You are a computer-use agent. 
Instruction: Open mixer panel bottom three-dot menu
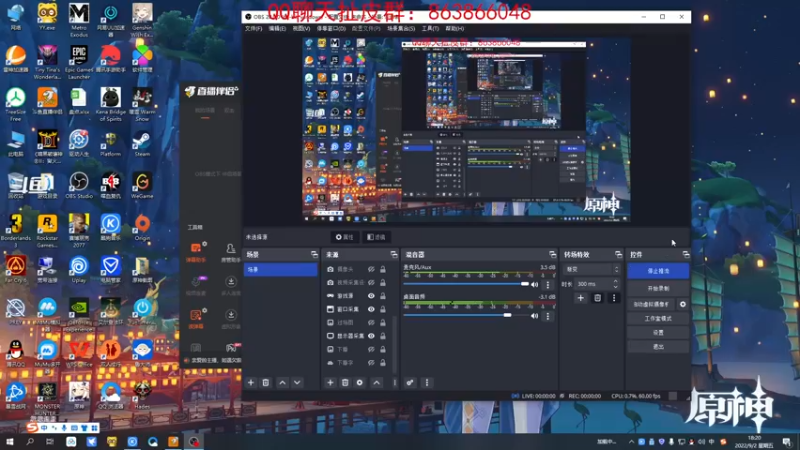427,383
